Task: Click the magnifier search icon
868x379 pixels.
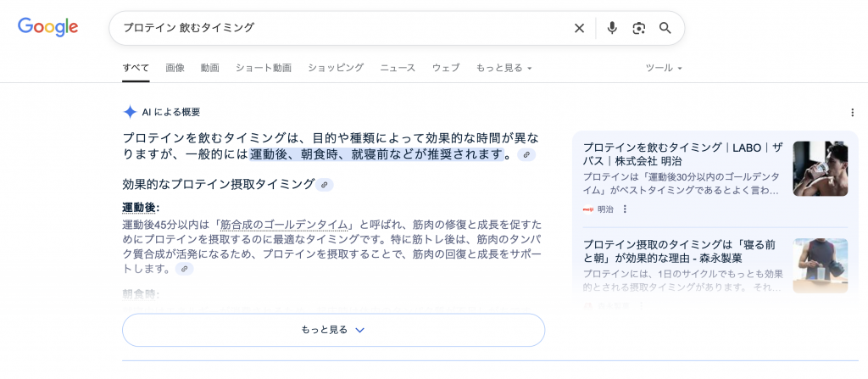Action: coord(665,28)
